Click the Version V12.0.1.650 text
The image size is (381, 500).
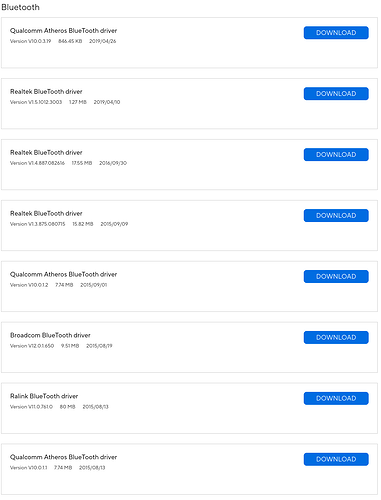click(x=32, y=346)
